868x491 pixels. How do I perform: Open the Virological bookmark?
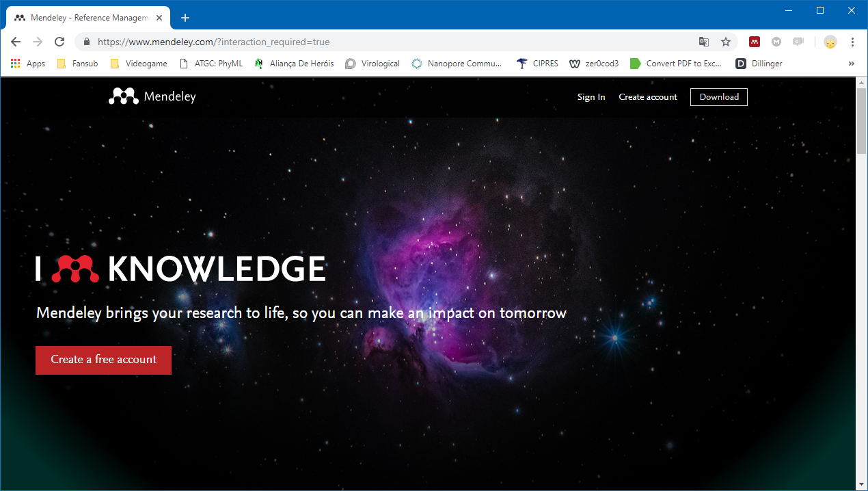tap(372, 64)
